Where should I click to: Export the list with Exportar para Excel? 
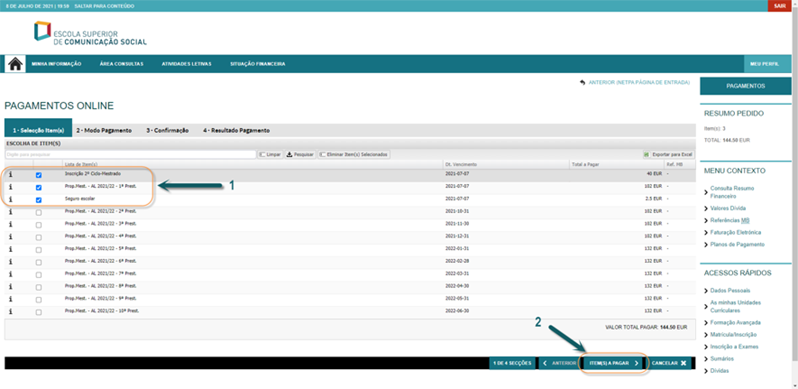point(668,154)
